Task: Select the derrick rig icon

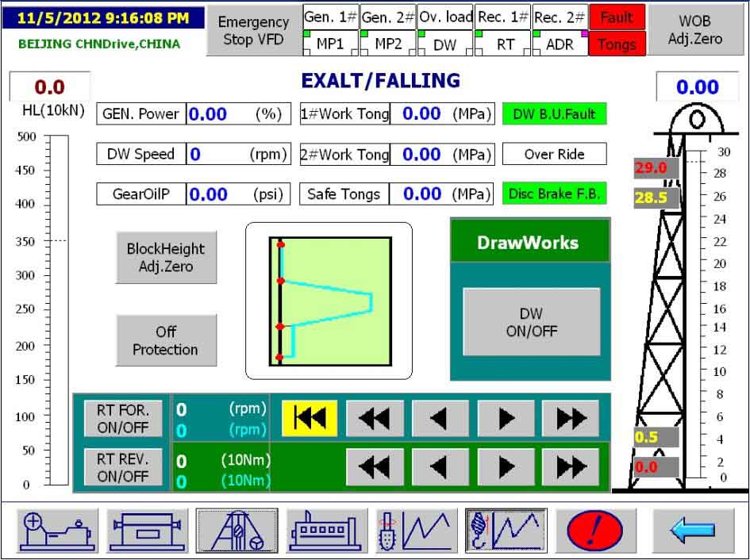Action: tap(237, 530)
